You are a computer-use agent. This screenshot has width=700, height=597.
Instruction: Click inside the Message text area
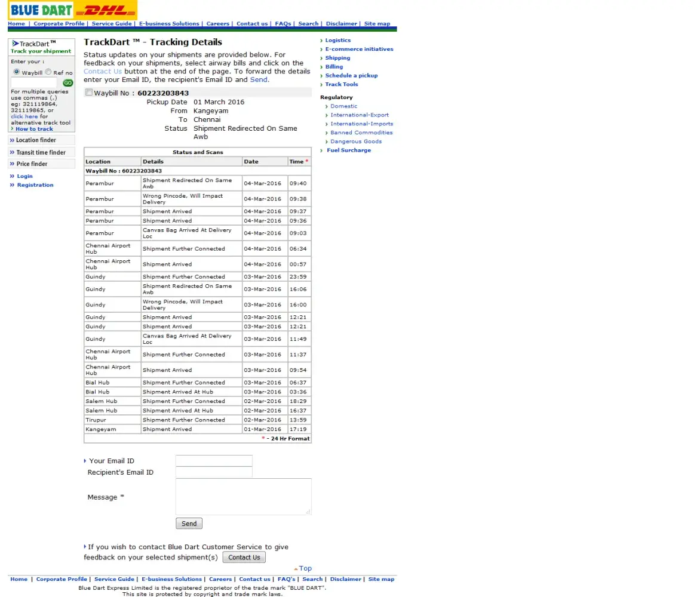[x=243, y=497]
